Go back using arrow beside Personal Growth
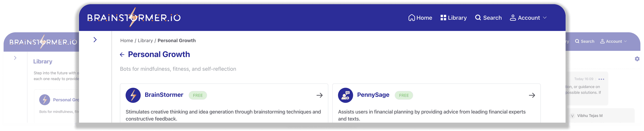The height and width of the screenshot is (131, 644). tap(122, 55)
